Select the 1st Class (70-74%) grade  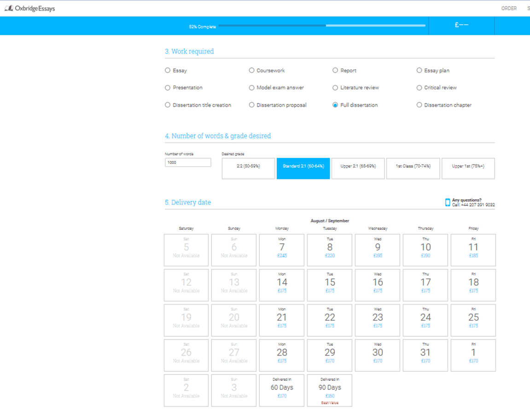[413, 168]
